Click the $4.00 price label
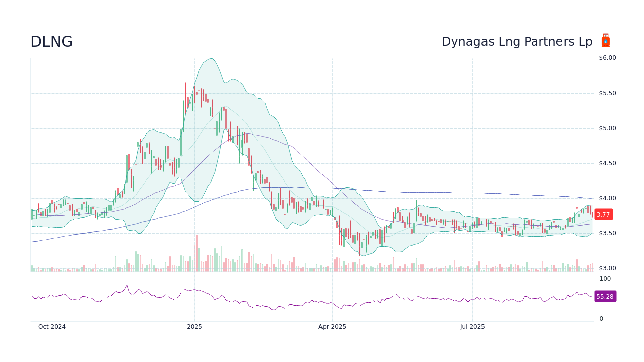Image resolution: width=644 pixels, height=362 pixels. pos(607,198)
